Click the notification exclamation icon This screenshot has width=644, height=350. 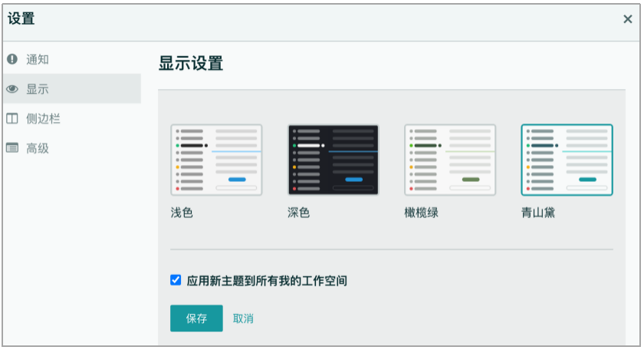click(x=12, y=59)
